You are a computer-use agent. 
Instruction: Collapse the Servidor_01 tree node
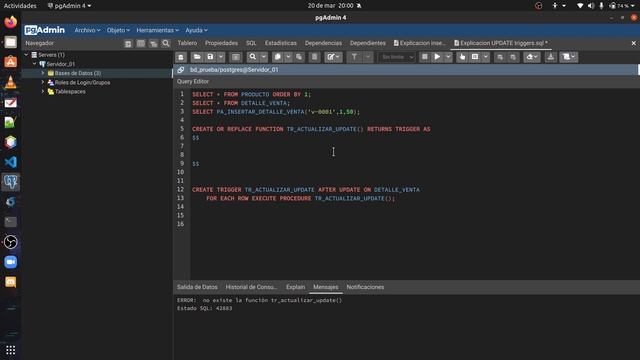pyautogui.click(x=35, y=64)
